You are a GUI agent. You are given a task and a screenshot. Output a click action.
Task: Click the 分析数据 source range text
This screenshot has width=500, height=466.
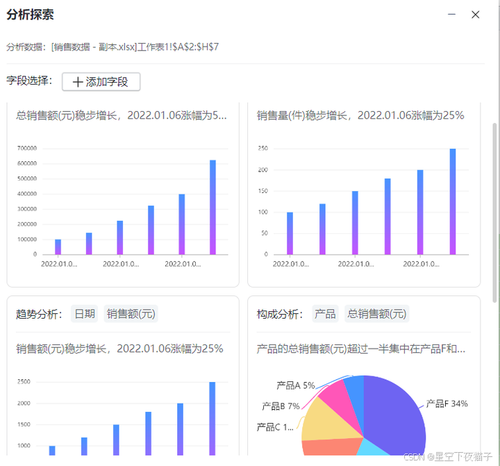(113, 47)
